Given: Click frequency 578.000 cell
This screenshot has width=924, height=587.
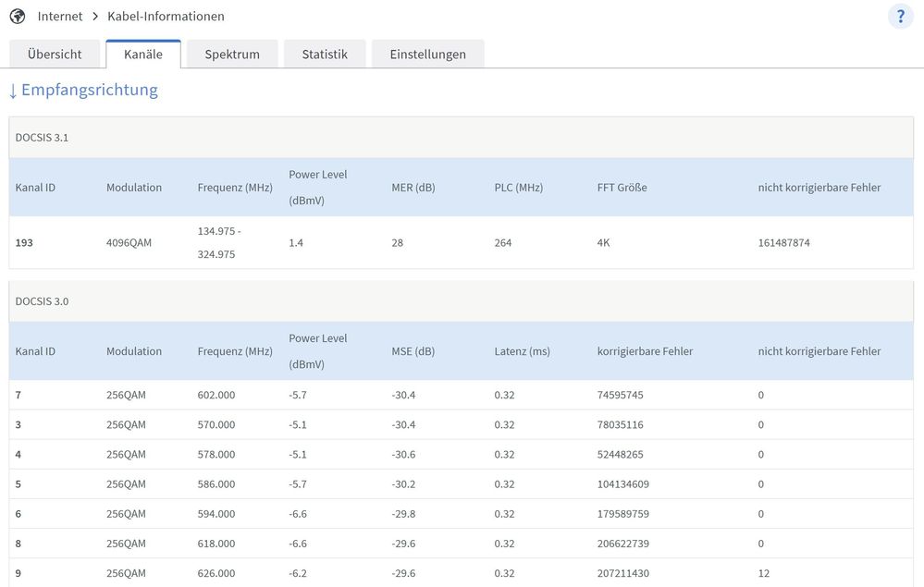Looking at the screenshot, I should point(216,455).
